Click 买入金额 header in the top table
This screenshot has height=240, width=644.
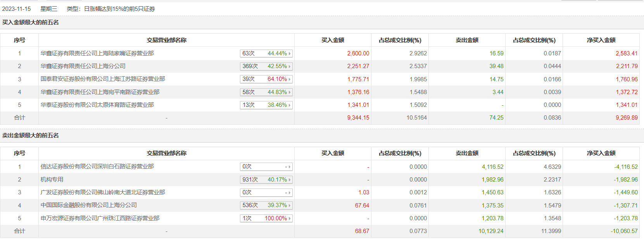pos(333,40)
